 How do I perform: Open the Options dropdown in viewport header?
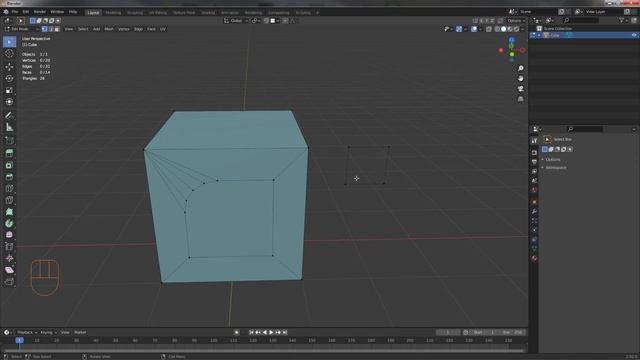[x=516, y=20]
